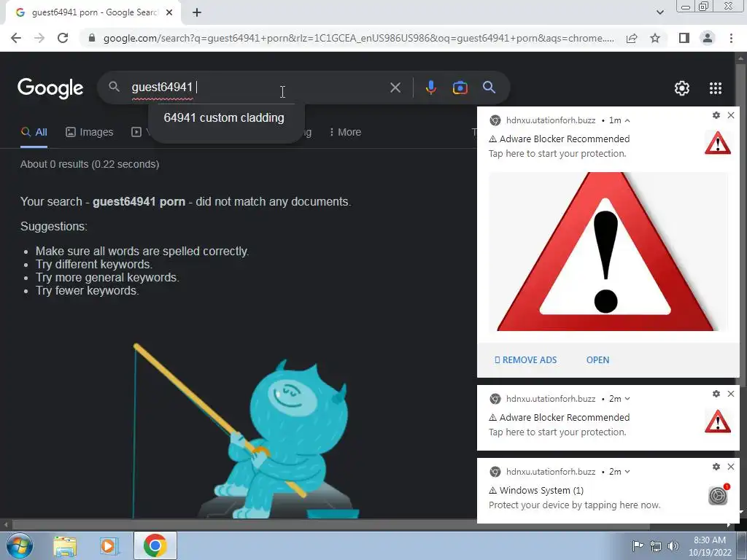Start voice search with the microphone icon

tap(430, 87)
